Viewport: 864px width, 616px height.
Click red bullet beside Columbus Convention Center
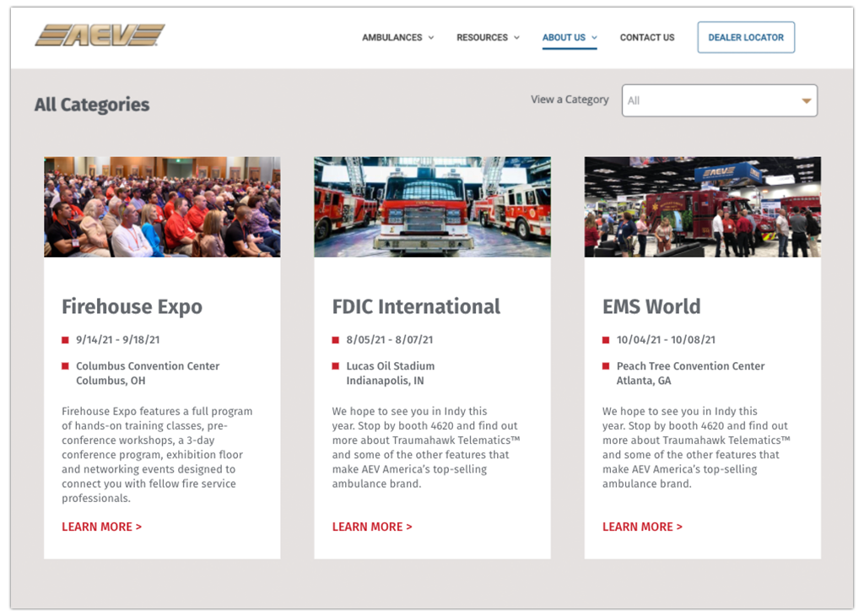(65, 366)
